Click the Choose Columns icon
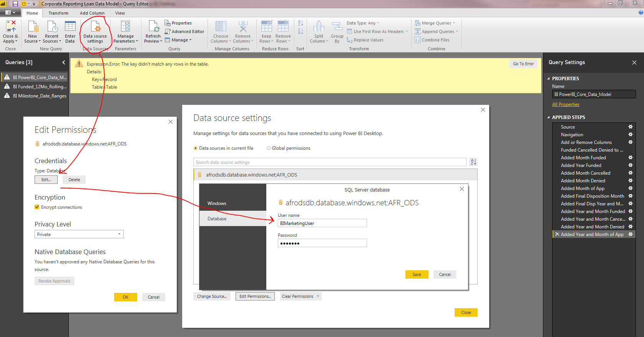Image resolution: width=644 pixels, height=337 pixels. pyautogui.click(x=221, y=27)
